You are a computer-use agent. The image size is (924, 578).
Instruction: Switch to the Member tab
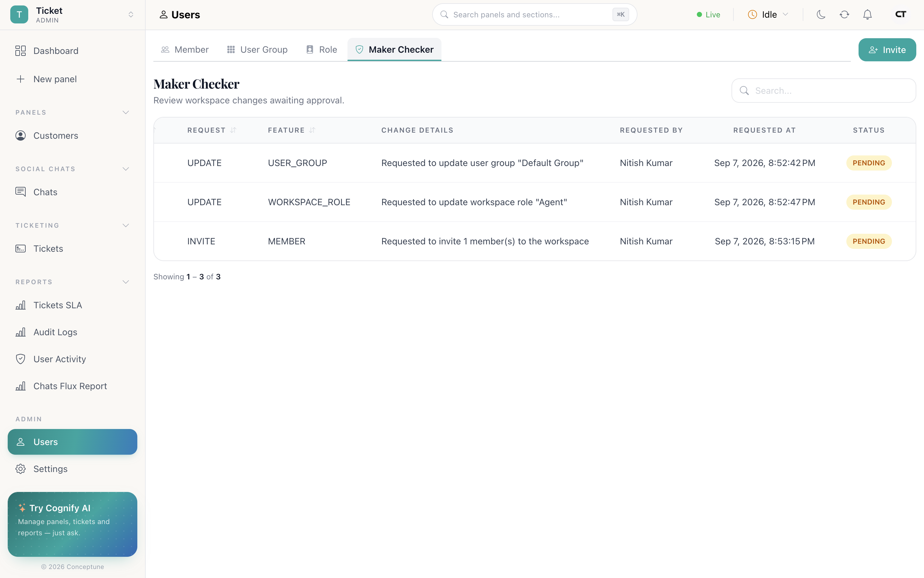185,50
